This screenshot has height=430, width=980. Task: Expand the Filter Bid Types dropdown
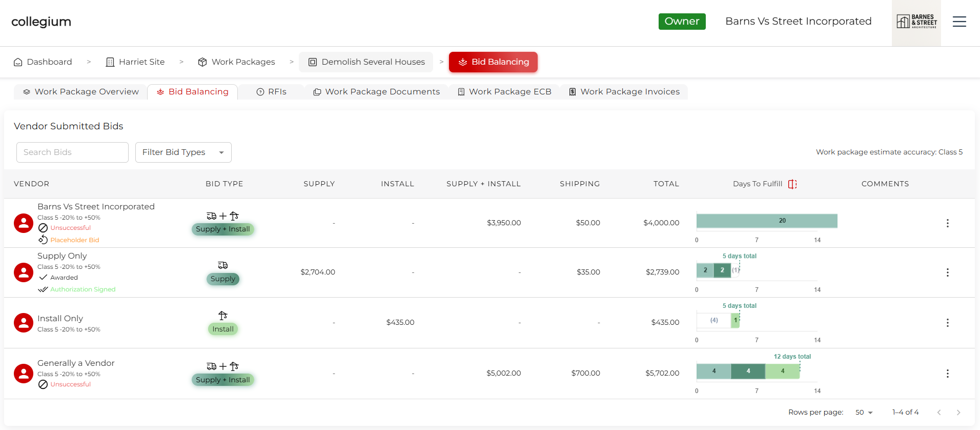(x=183, y=152)
